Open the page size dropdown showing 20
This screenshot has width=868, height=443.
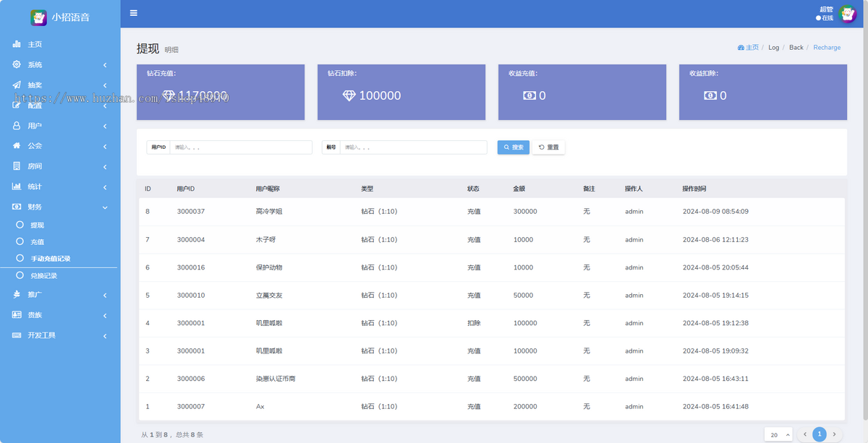[778, 434]
